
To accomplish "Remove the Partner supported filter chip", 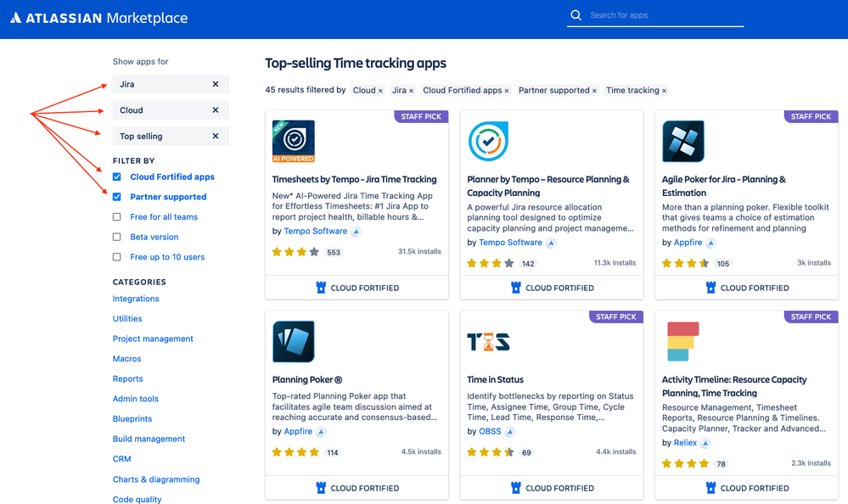I will [x=594, y=91].
